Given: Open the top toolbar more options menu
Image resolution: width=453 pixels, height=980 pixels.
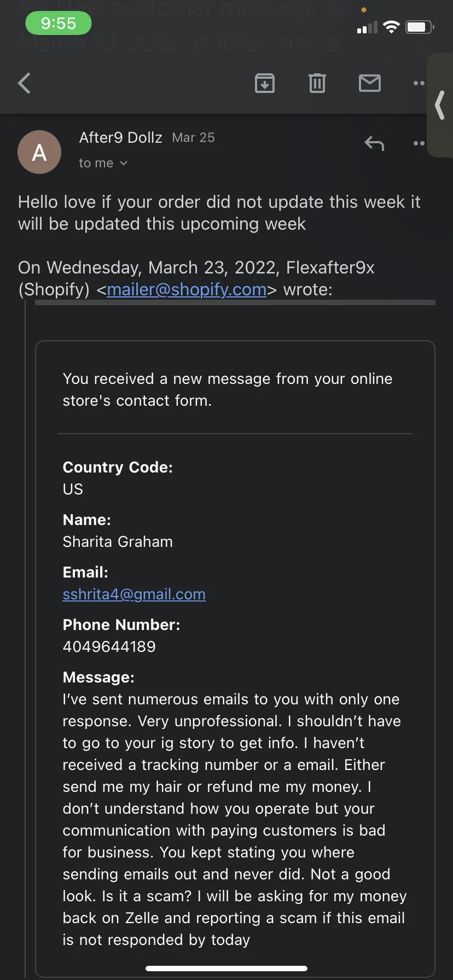Looking at the screenshot, I should (x=419, y=83).
